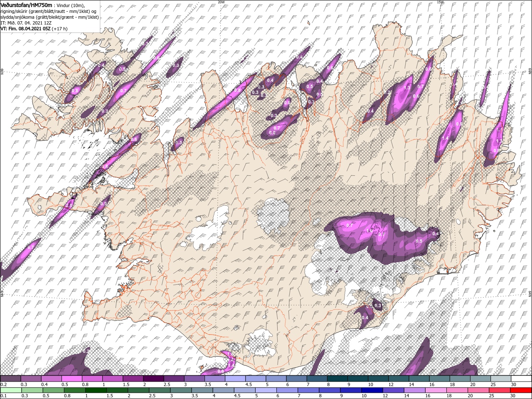Select the medium green 0.5 rain legend swatch

[53, 390]
